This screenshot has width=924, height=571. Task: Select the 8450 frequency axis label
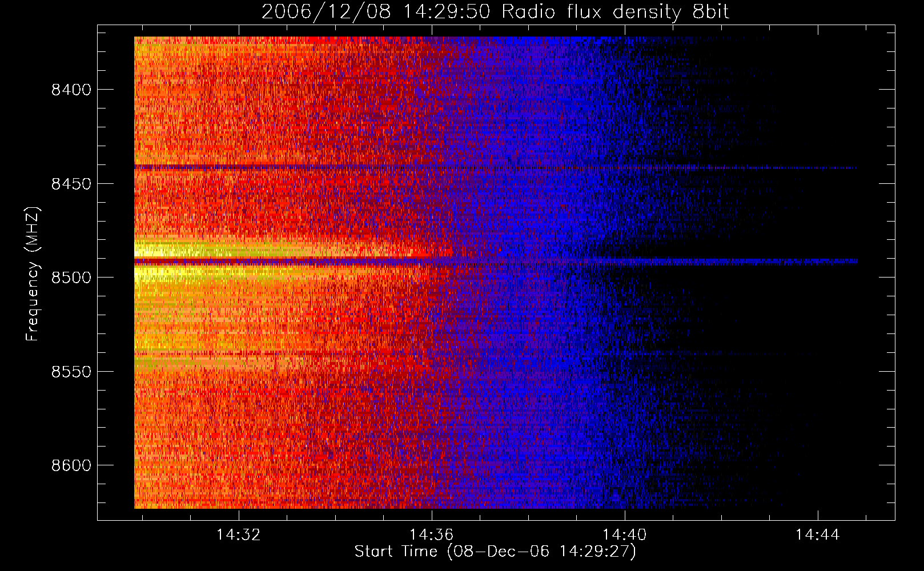(x=71, y=184)
